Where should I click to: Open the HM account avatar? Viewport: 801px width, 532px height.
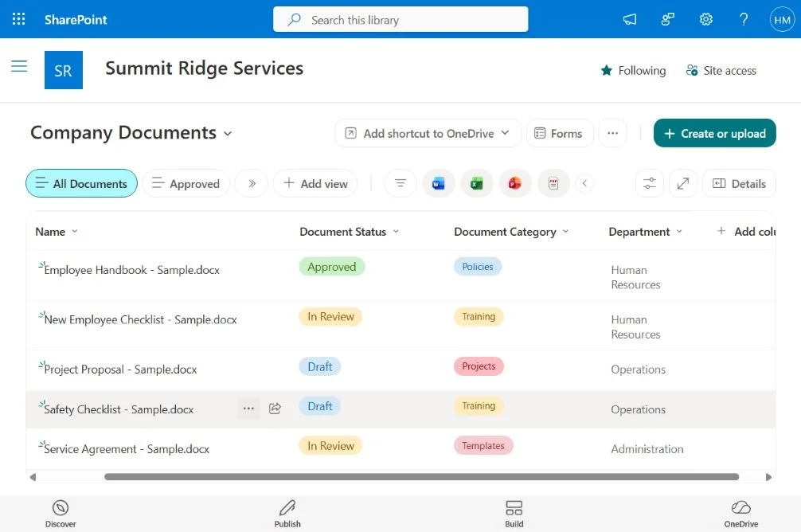[782, 19]
